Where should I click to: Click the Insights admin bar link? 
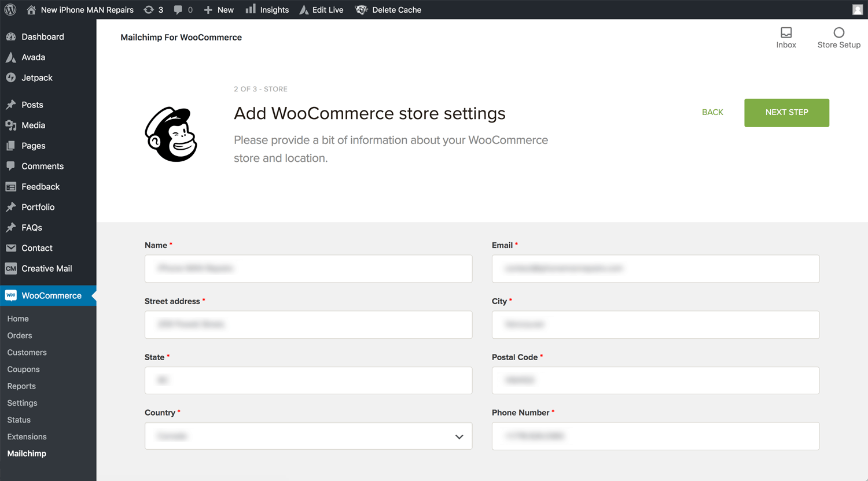pyautogui.click(x=274, y=10)
